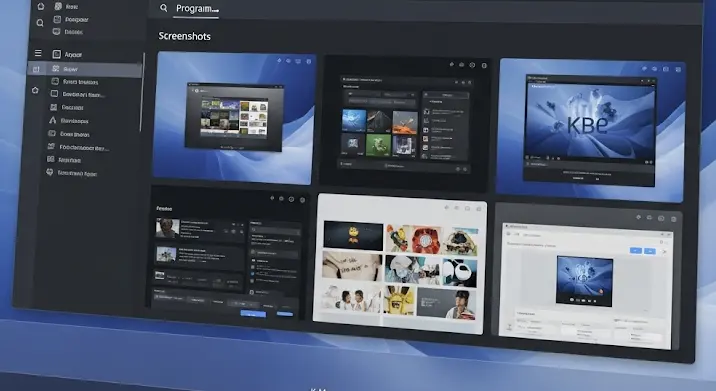Click the sidebar row with the heart icon

tap(72, 174)
